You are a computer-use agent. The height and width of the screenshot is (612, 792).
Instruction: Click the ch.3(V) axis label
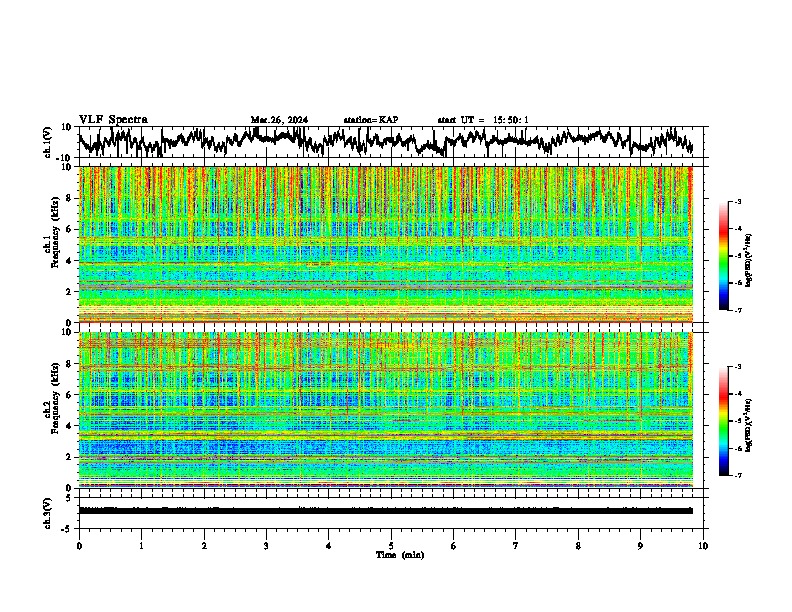pyautogui.click(x=48, y=513)
